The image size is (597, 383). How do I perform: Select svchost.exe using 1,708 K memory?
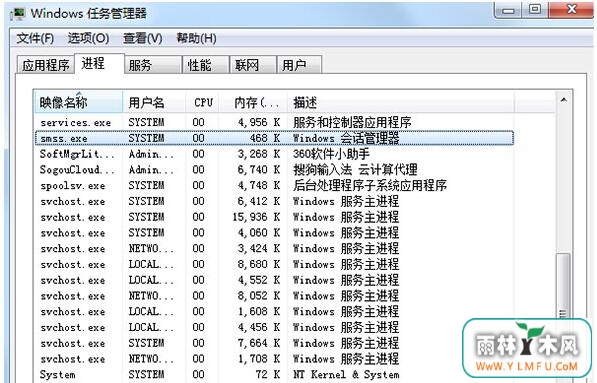click(274, 359)
